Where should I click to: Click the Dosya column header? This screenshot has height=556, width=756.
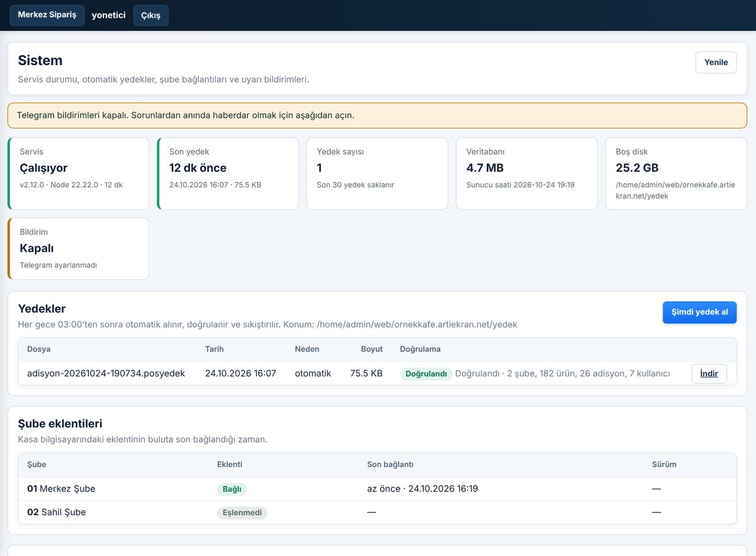(x=39, y=349)
